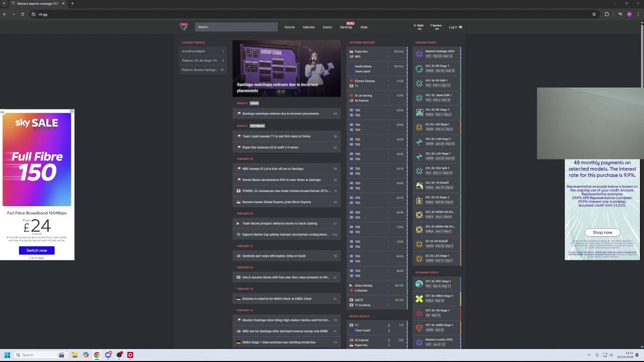This screenshot has height=362, width=644.
Task: Click the VCL 26: LAS Stage 1 logo
Action: point(419,156)
